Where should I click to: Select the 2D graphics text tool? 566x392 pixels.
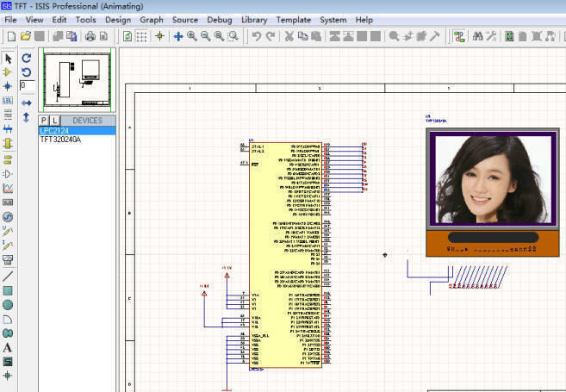coord(9,347)
